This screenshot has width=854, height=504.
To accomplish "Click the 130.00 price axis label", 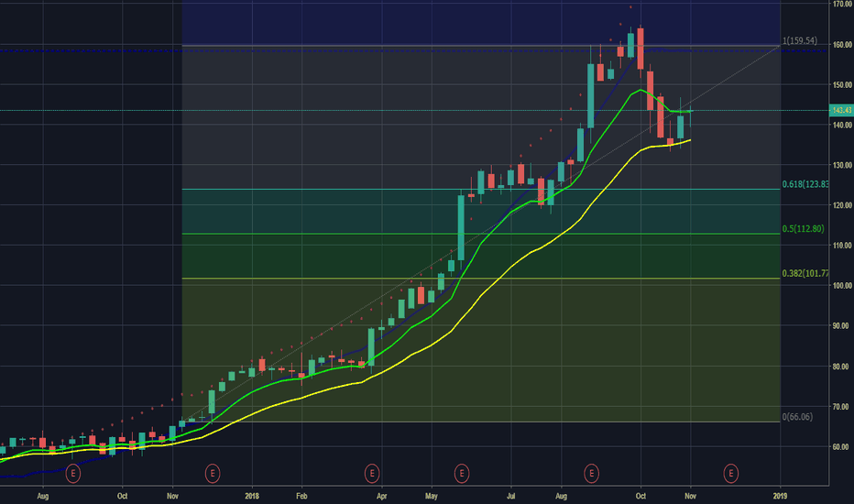I will pyautogui.click(x=842, y=165).
